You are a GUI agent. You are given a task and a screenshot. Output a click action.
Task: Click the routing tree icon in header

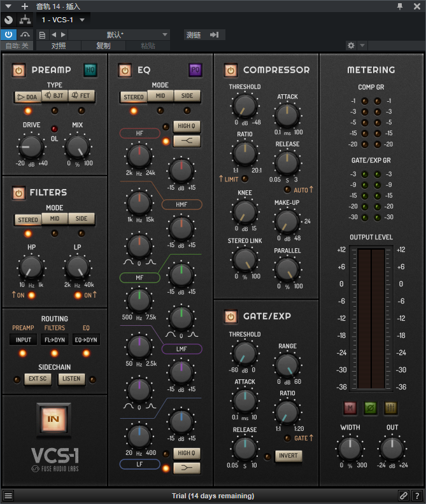pyautogui.click(x=25, y=20)
